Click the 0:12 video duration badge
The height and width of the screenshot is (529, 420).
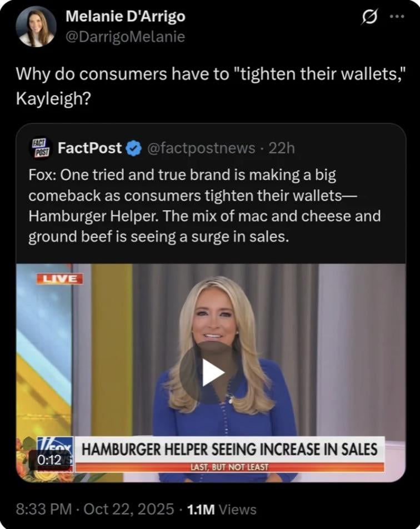(x=50, y=459)
